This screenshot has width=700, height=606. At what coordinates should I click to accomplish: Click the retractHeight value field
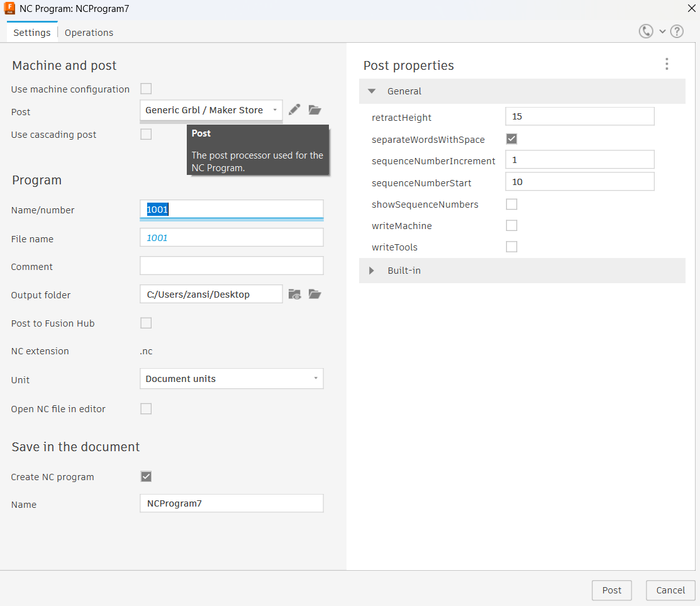click(580, 116)
